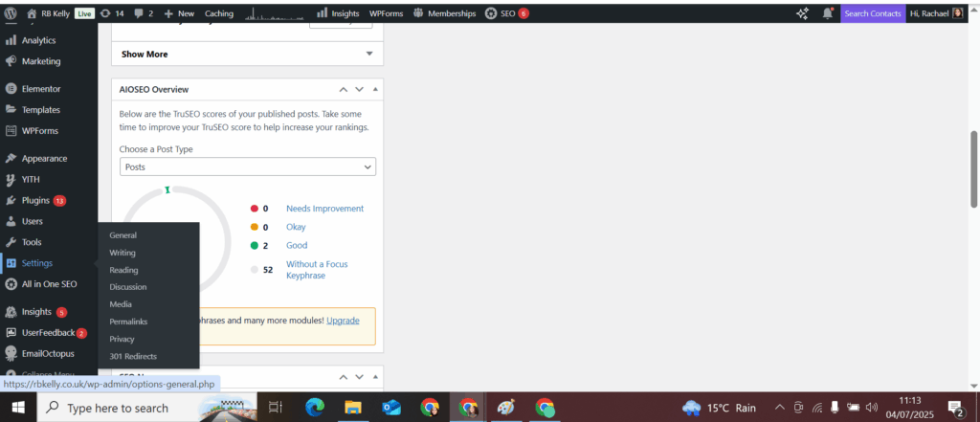This screenshot has height=422, width=980.
Task: Click the Okay score link
Action: point(296,227)
